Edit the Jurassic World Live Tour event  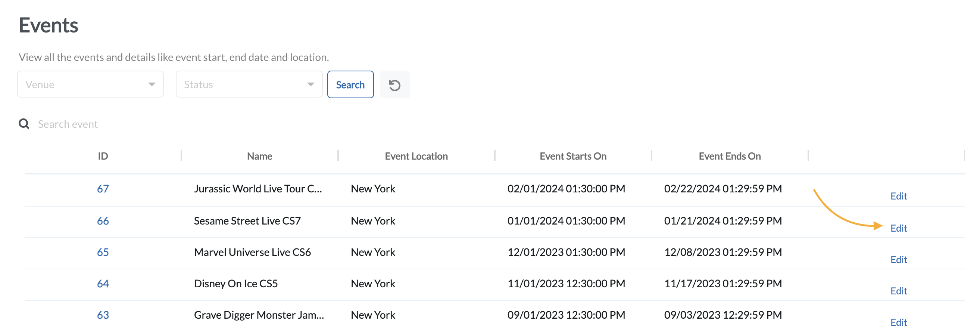899,196
